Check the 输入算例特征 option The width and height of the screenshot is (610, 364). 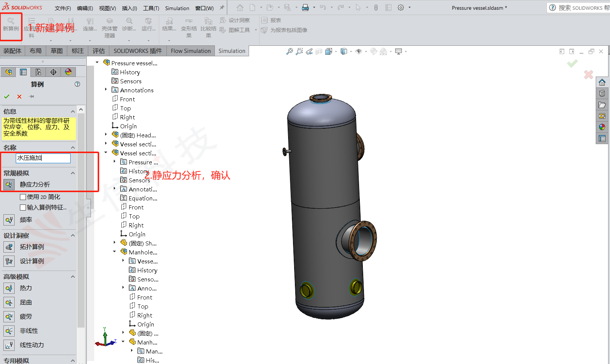pos(23,207)
